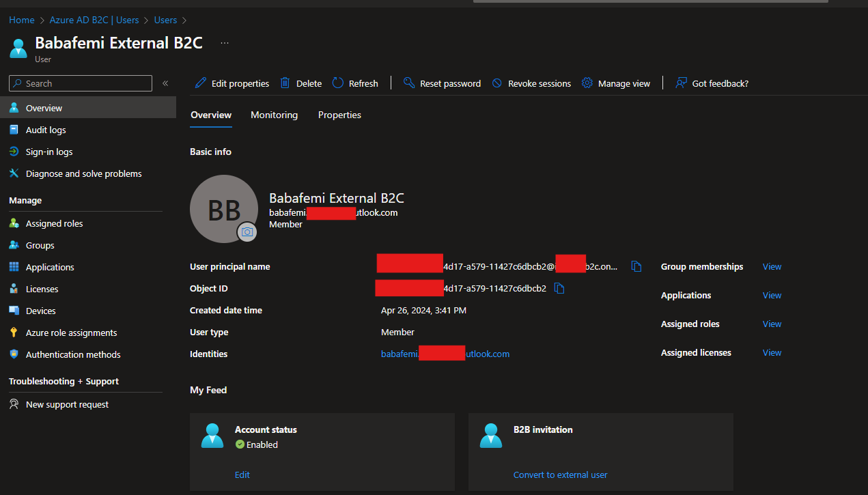Click the Assigned roles sidebar icon

[x=14, y=223]
